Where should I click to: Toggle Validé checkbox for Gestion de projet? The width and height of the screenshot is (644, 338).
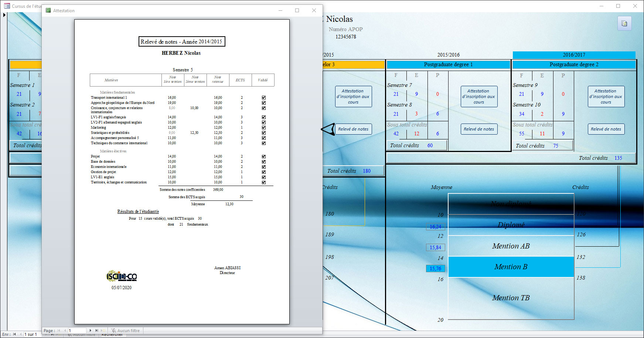tap(264, 172)
